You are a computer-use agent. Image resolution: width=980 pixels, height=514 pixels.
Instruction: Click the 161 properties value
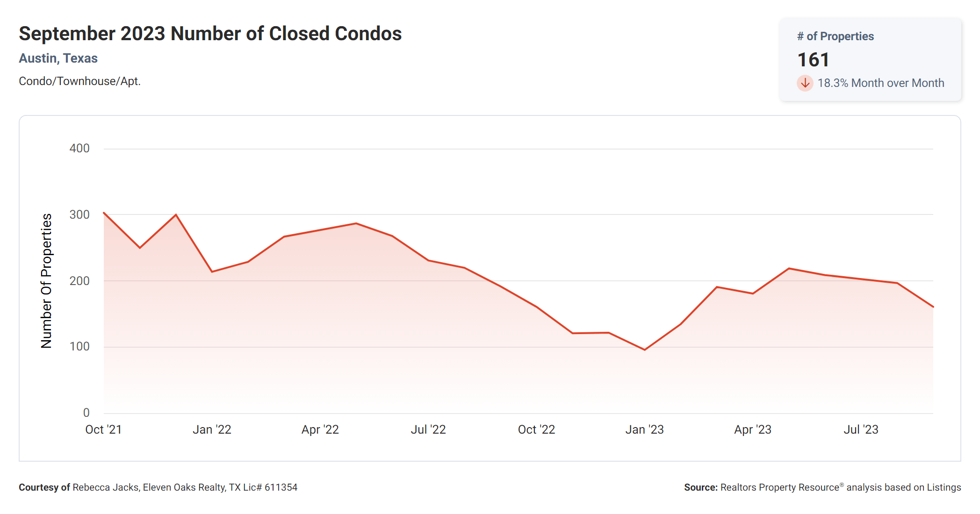point(813,60)
